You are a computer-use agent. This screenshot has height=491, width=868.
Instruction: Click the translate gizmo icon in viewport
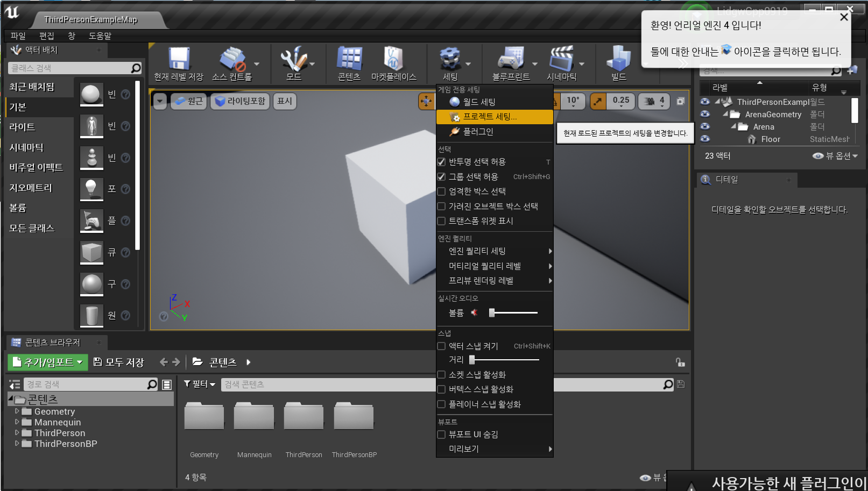(x=426, y=101)
